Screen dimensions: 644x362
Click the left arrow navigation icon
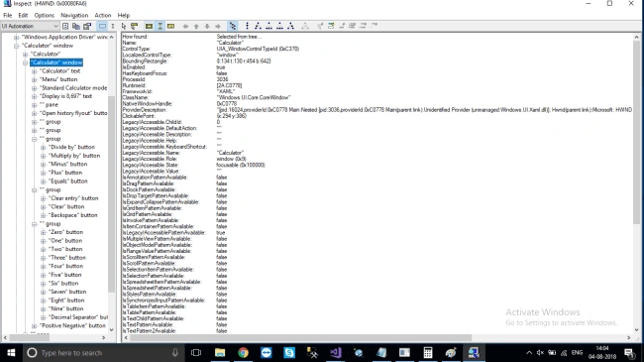click(185, 26)
